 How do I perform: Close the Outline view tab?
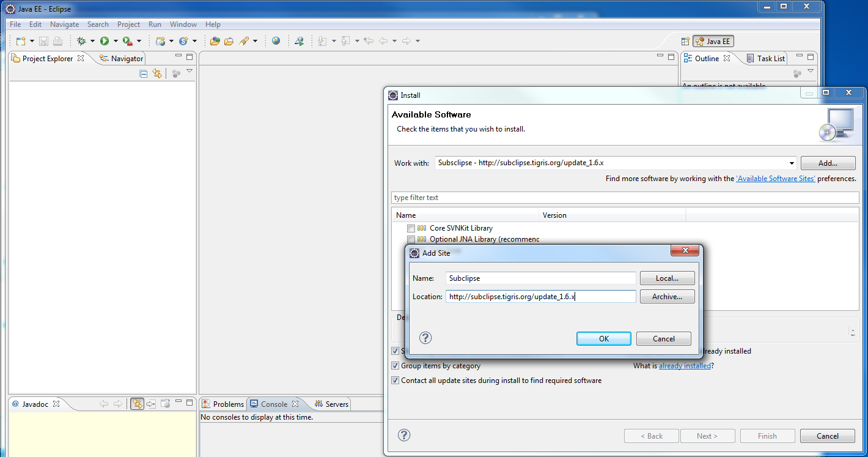click(x=727, y=58)
